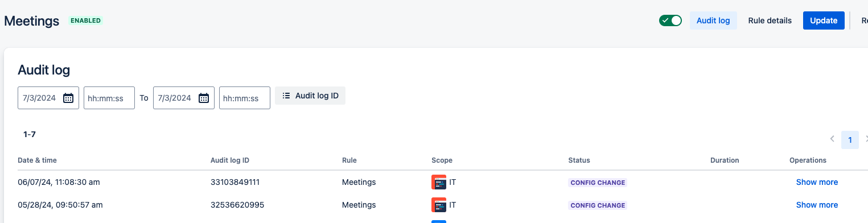Click the CONFIG CHANGE status in first row
Viewport: 868px width, 223px height.
tap(598, 183)
